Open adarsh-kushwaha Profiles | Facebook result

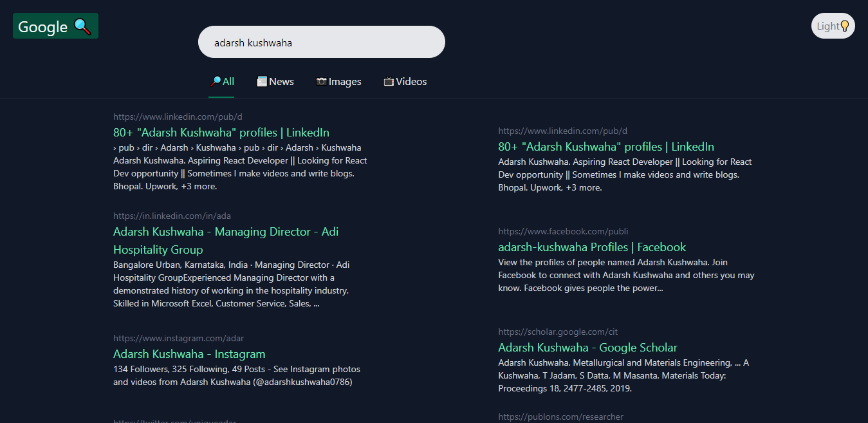592,247
